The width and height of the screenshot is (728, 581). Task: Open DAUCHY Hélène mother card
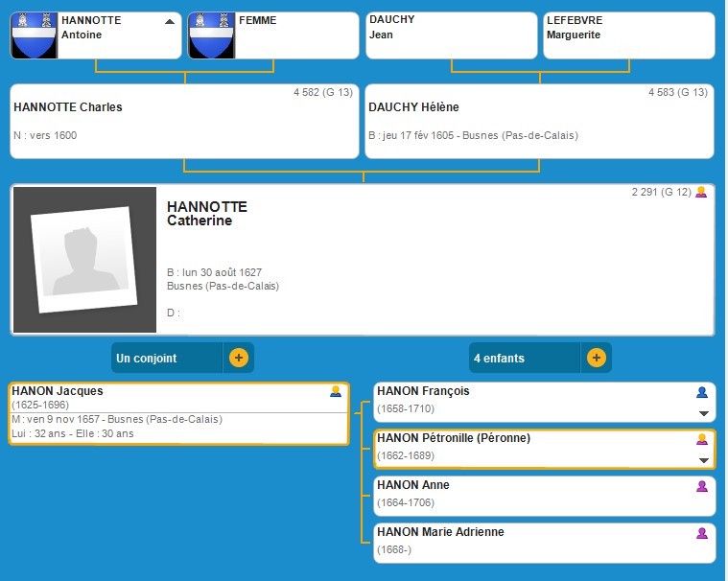coord(538,121)
